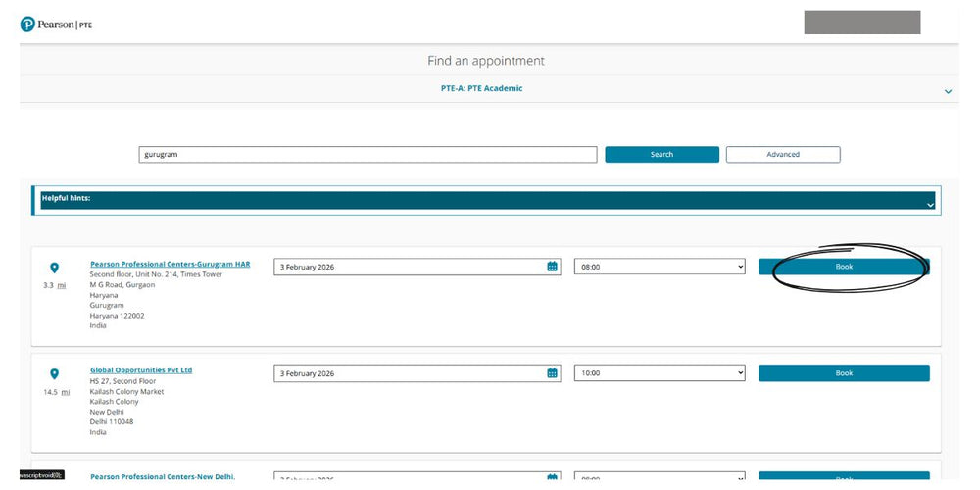Screen dimensions: 980x490
Task: Click the PTE-A: PTE Academic heading
Action: tap(481, 89)
